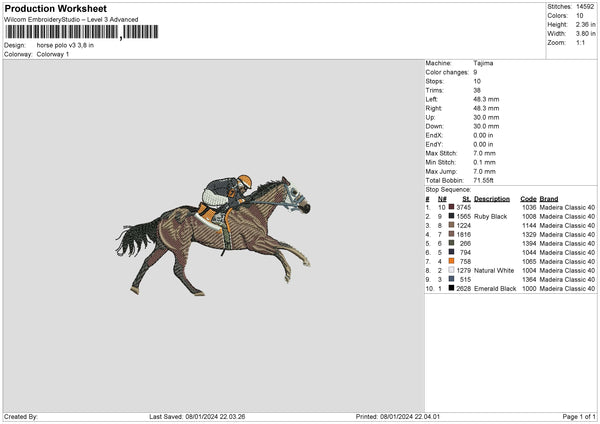Click the Stop Sequence heading
This screenshot has height=424, width=600.
(x=447, y=188)
